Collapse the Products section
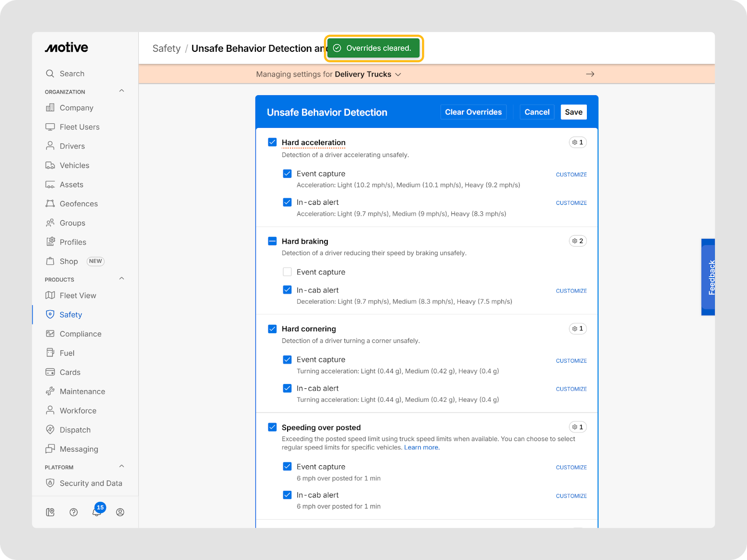The image size is (747, 560). pos(121,279)
